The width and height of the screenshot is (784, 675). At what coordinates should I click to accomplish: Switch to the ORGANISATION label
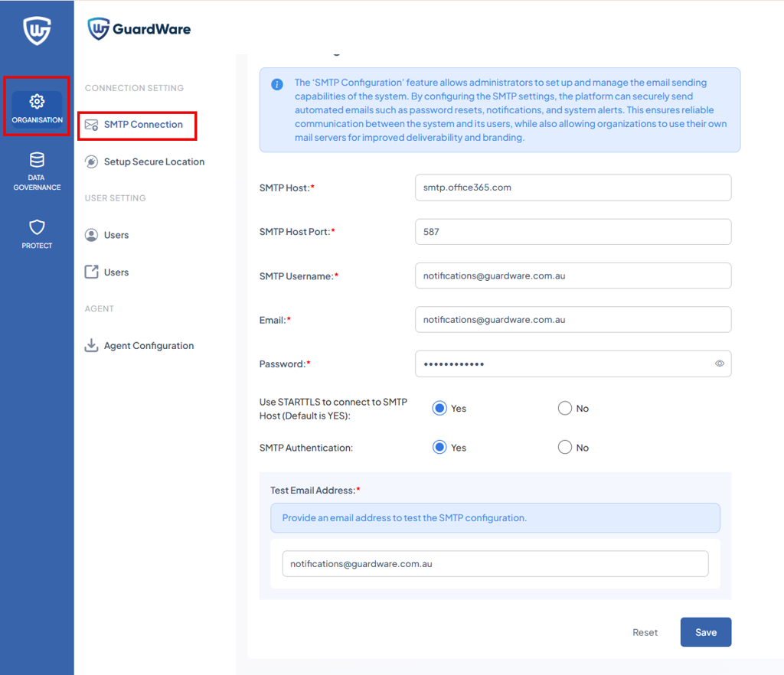[x=38, y=120]
